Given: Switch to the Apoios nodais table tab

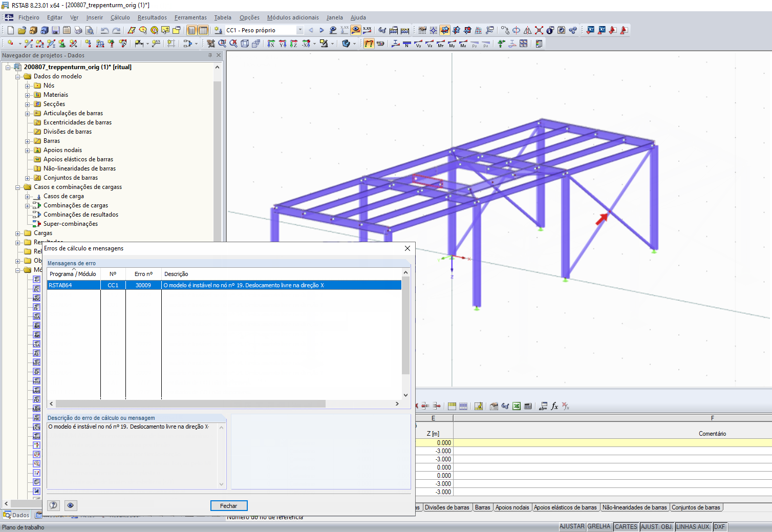Looking at the screenshot, I should tap(512, 507).
